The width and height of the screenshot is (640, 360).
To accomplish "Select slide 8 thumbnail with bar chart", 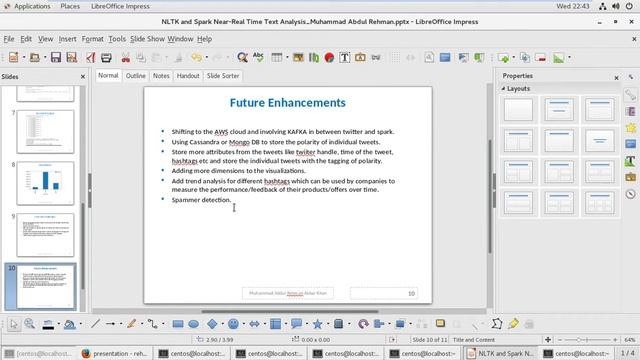I will (45, 183).
